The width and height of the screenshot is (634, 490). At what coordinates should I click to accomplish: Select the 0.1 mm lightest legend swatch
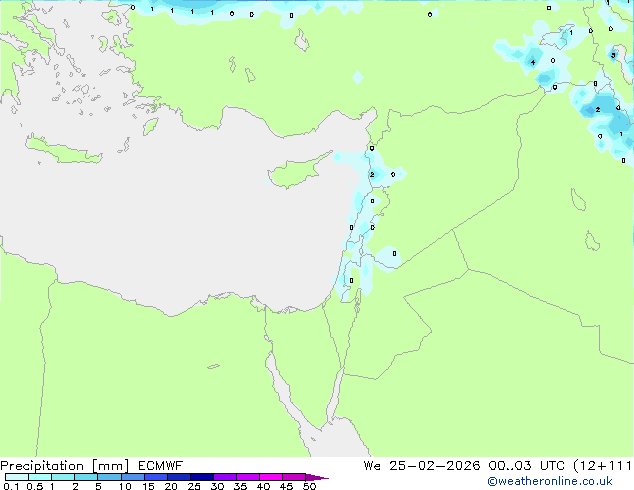tap(17, 477)
